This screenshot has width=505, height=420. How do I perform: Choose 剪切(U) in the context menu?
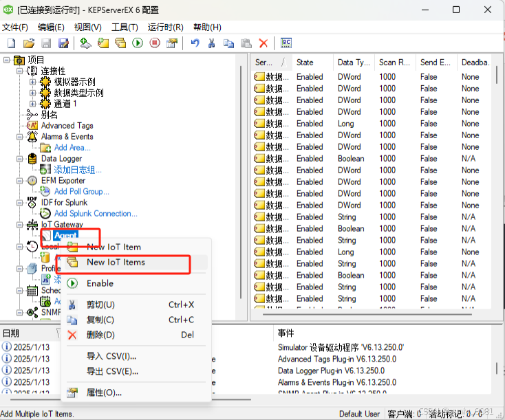tap(136, 305)
